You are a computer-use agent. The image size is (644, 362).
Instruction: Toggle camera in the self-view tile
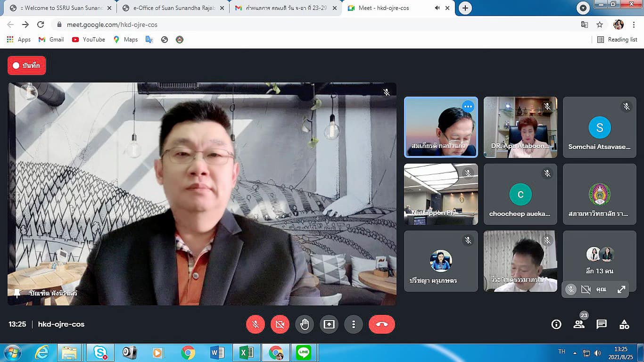pyautogui.click(x=586, y=289)
